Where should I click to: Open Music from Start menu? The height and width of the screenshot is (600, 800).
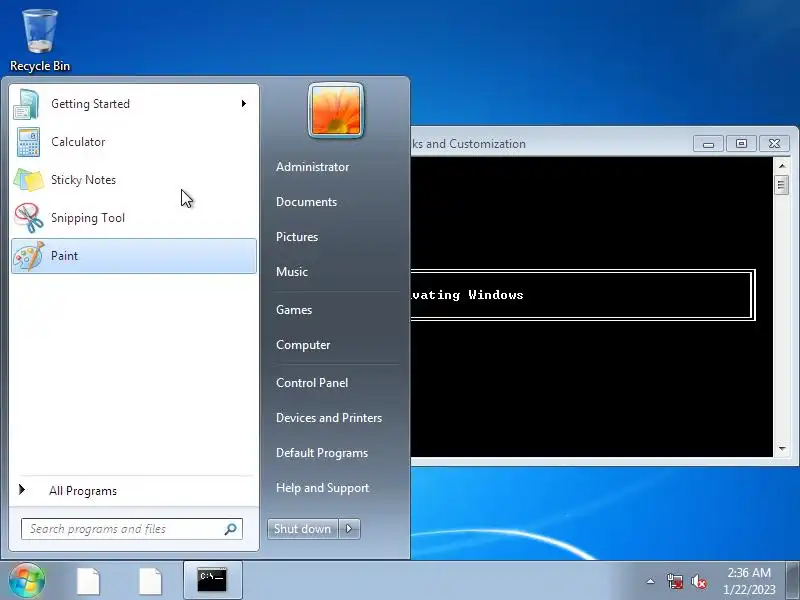tap(292, 272)
